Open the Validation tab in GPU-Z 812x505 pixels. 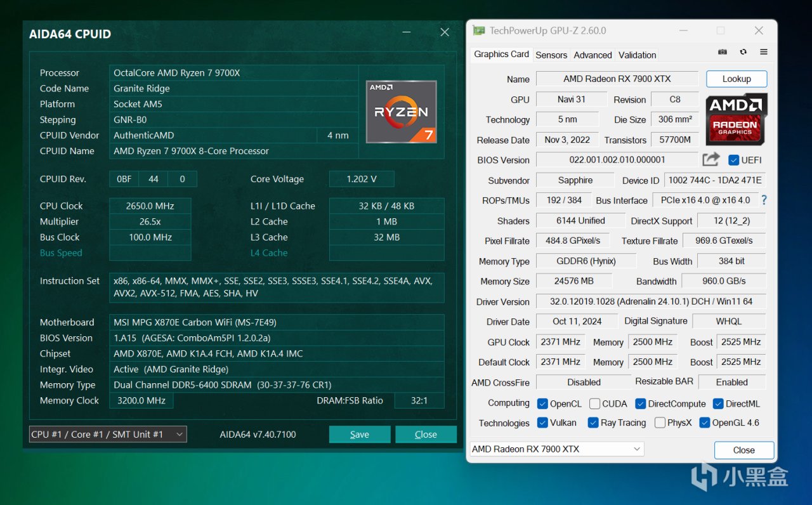coord(637,55)
